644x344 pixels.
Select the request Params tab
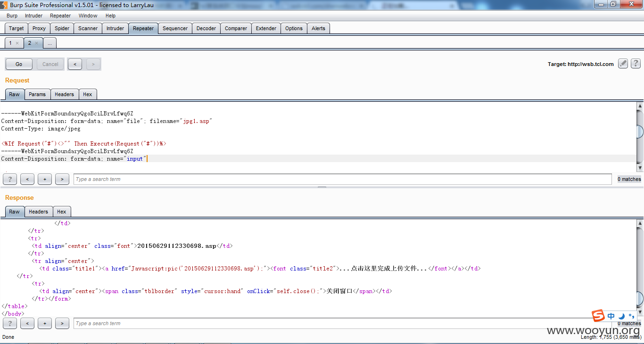[37, 94]
